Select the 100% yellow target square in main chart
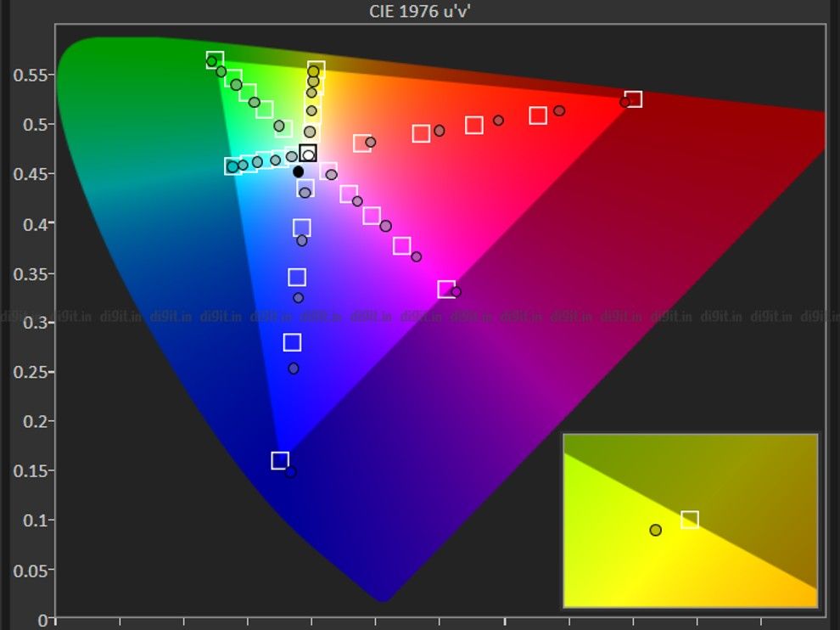 (x=316, y=70)
